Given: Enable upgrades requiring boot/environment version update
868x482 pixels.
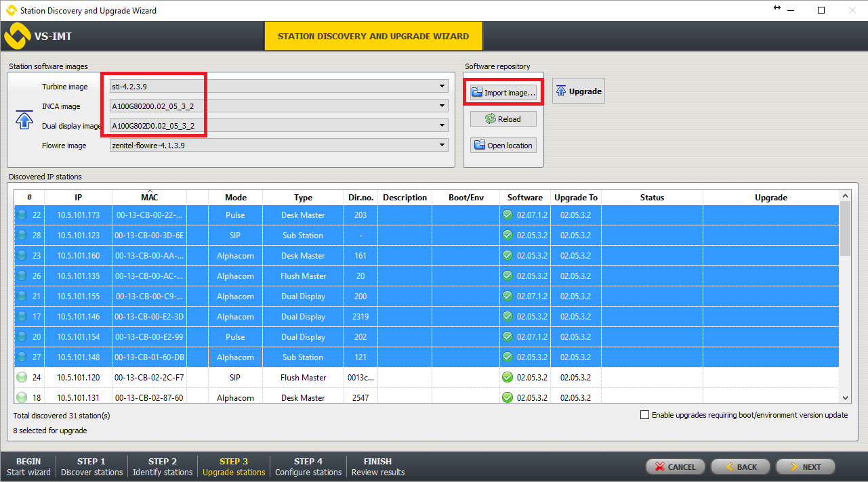Looking at the screenshot, I should [645, 415].
